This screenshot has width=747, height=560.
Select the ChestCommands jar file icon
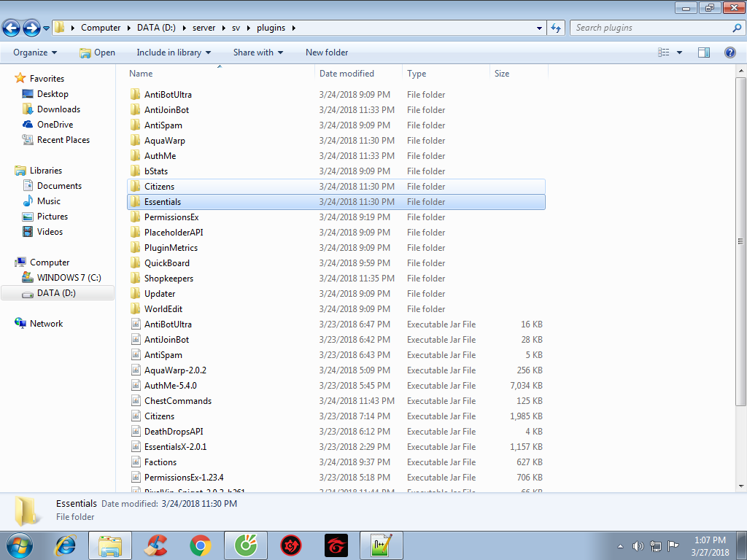pos(136,400)
